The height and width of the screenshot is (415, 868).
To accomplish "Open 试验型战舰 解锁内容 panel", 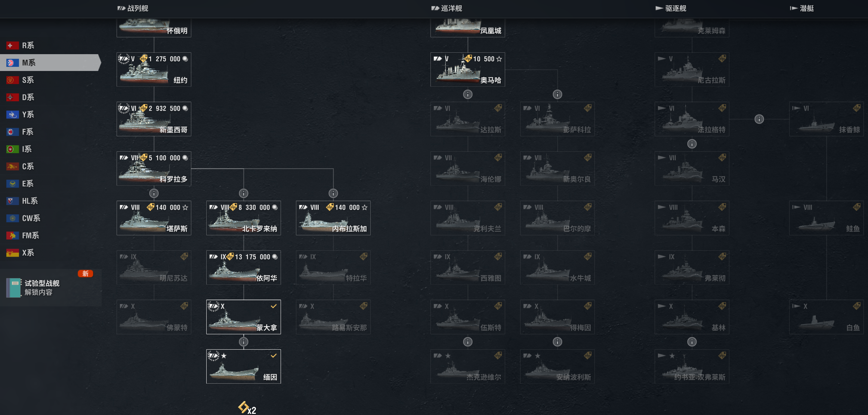I will click(50, 288).
